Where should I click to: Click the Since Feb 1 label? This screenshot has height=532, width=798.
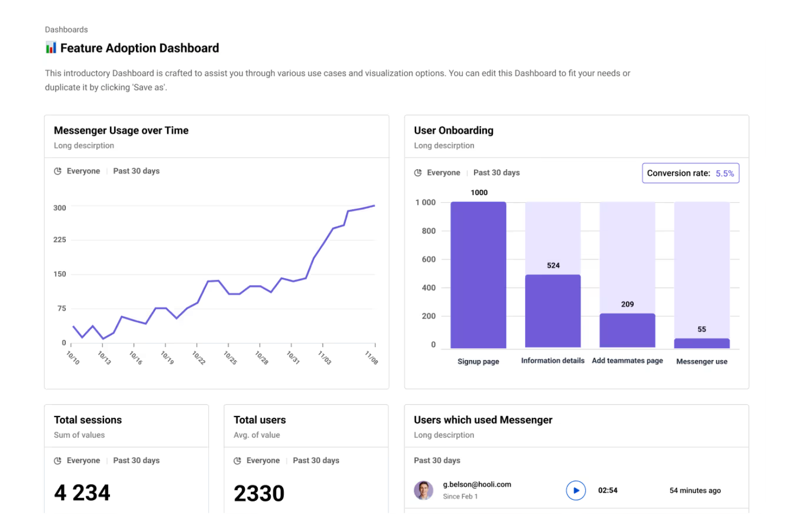click(460, 496)
